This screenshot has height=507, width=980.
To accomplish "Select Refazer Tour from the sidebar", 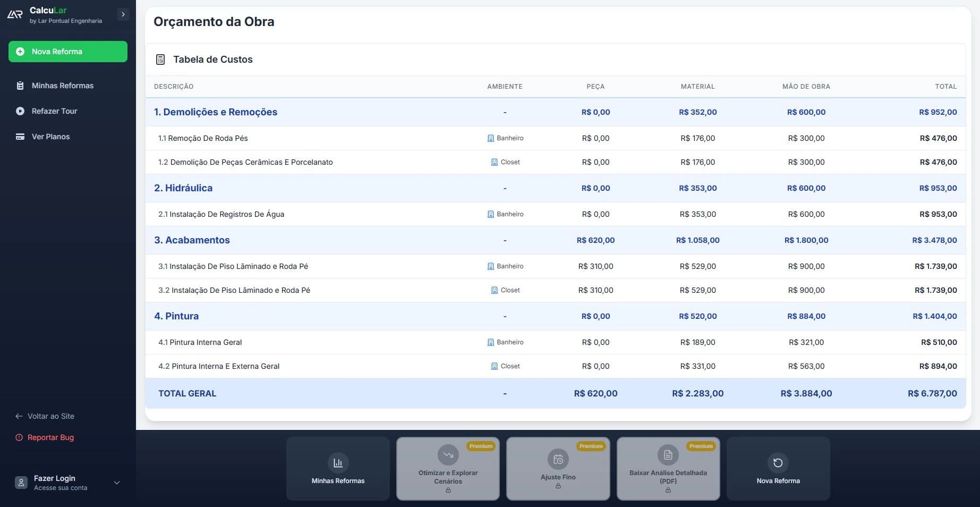I will pos(54,111).
